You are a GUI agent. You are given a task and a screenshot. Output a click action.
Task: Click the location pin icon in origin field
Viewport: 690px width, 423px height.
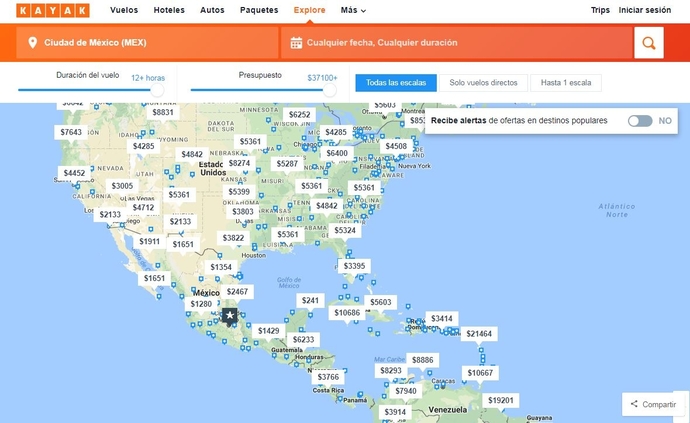[33, 43]
